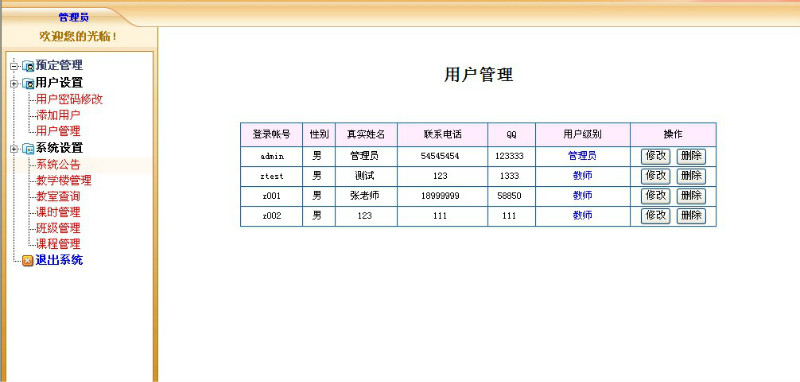
Task: Click 删除 button for ztest row
Action: point(691,176)
